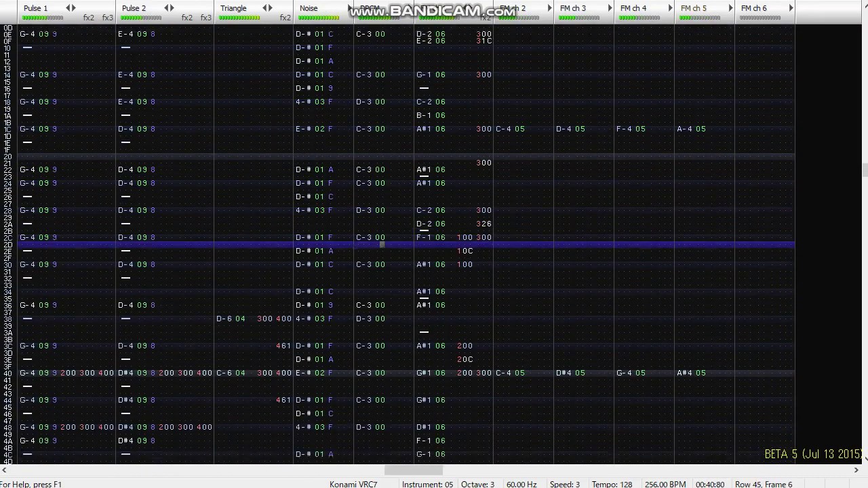868x488 pixels.
Task: Click the Speed: 3 status entry
Action: [565, 484]
